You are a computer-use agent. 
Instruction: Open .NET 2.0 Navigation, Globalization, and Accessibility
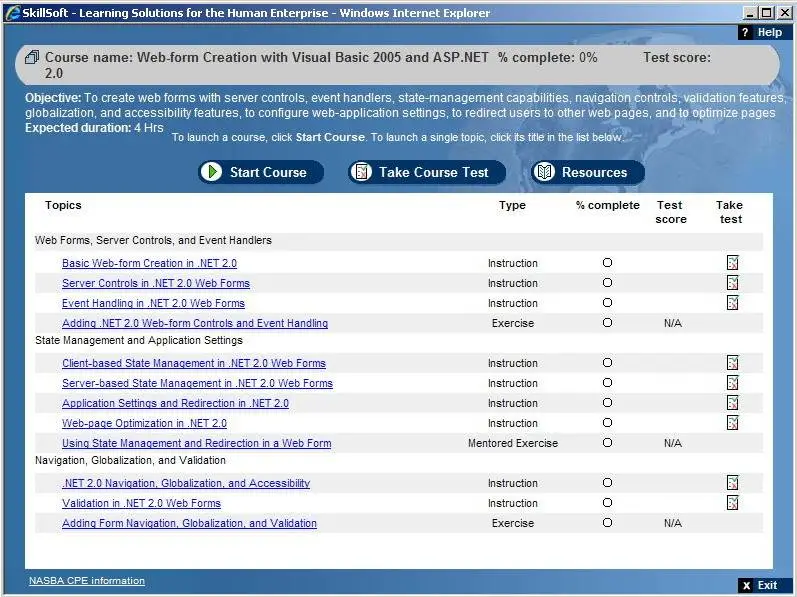click(x=186, y=483)
